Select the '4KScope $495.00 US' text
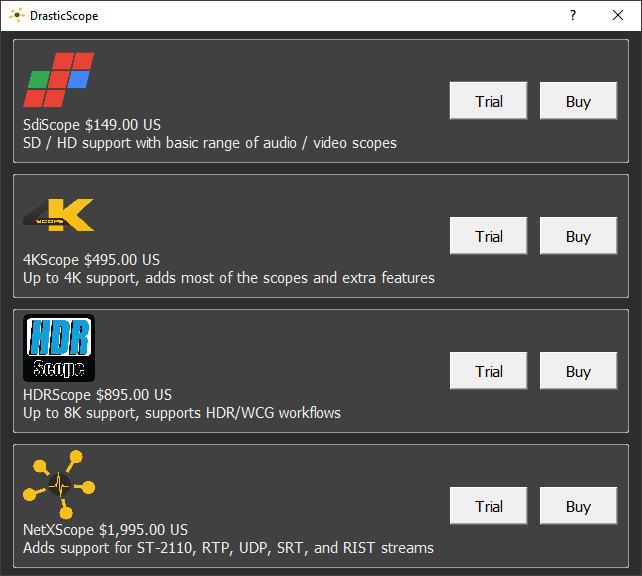Screen dimensions: 642x576 (x=91, y=260)
